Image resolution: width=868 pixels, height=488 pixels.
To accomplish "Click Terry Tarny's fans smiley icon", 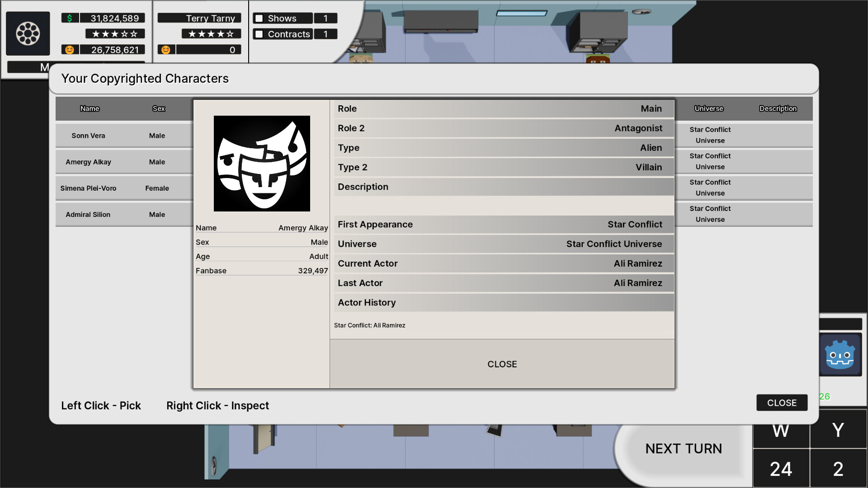I will pyautogui.click(x=166, y=50).
